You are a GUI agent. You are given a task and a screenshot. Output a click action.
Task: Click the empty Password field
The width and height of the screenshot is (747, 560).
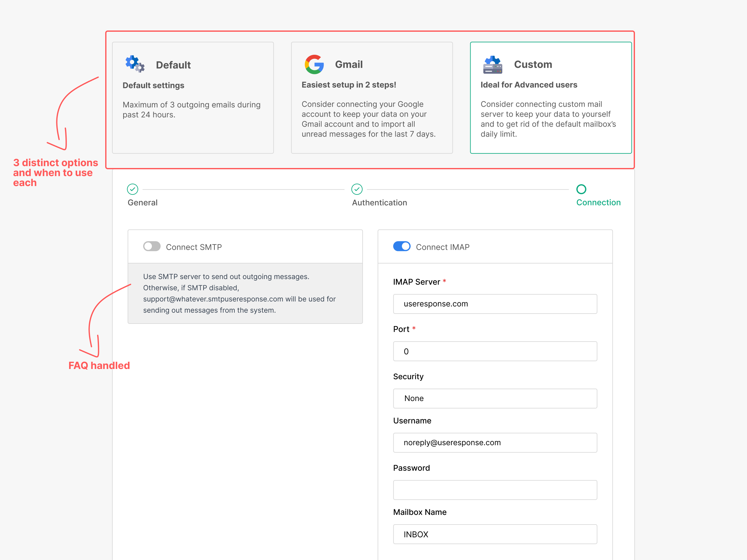click(x=495, y=490)
